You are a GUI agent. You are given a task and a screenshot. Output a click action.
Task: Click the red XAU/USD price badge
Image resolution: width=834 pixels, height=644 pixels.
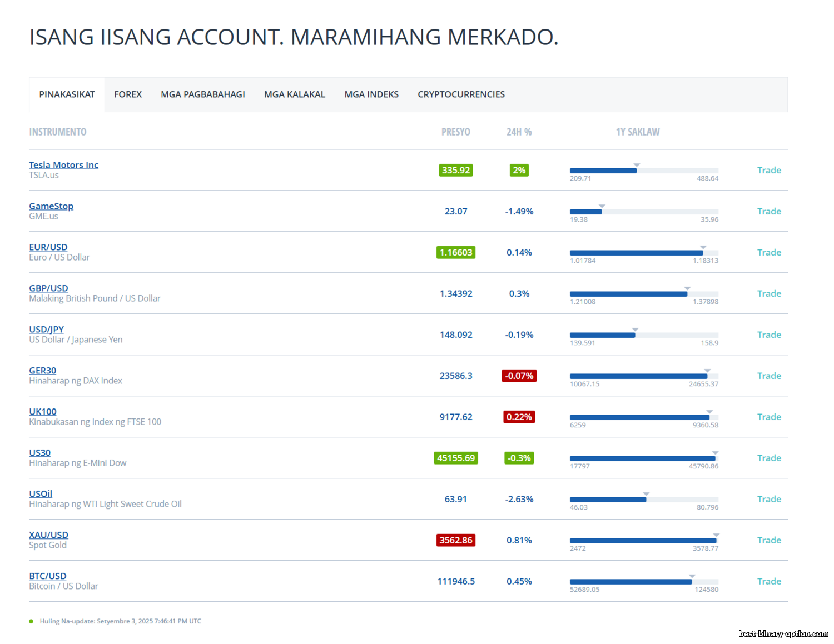[x=456, y=541]
